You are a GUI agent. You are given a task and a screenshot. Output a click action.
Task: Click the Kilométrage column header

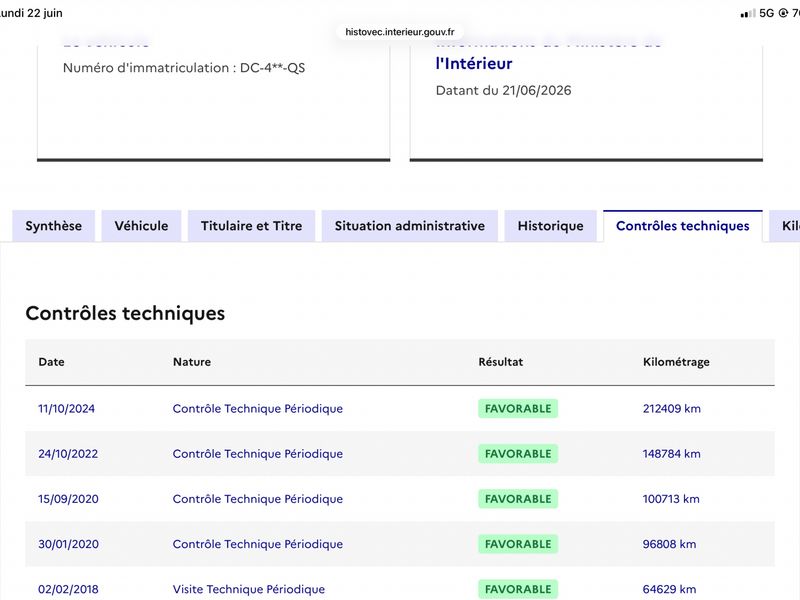click(676, 362)
